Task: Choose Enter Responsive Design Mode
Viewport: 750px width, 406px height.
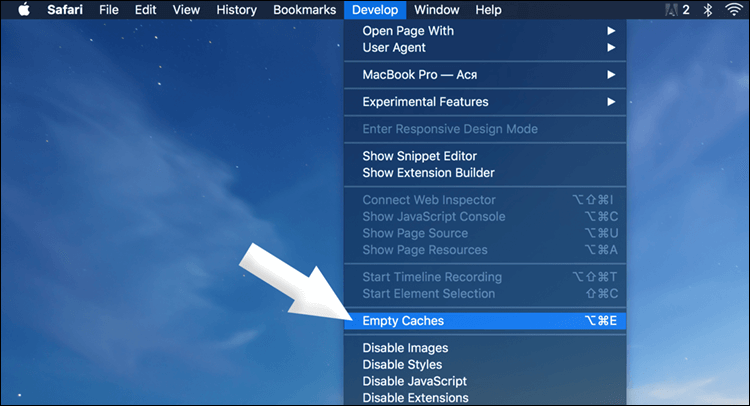Action: [x=485, y=129]
